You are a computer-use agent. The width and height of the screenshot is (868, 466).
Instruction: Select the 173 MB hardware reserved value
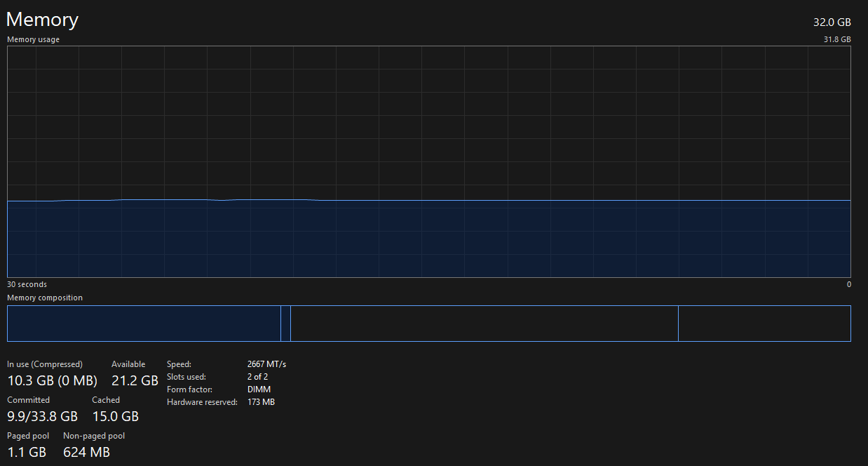pyautogui.click(x=261, y=402)
